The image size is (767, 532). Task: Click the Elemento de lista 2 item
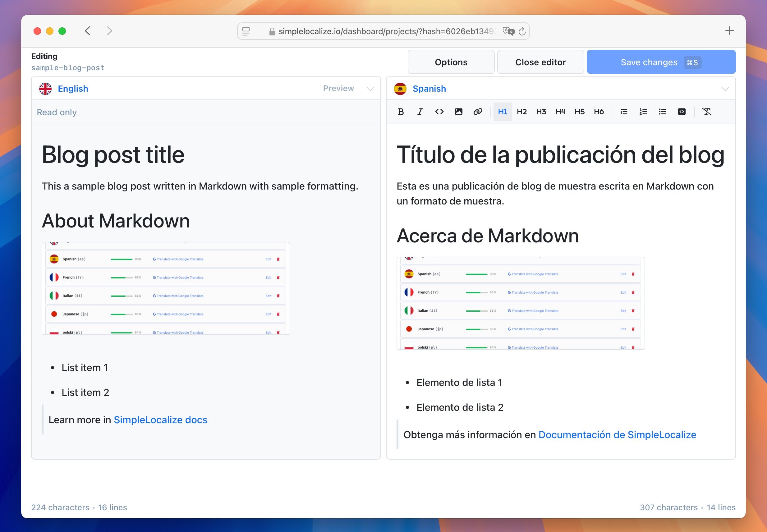coord(460,407)
